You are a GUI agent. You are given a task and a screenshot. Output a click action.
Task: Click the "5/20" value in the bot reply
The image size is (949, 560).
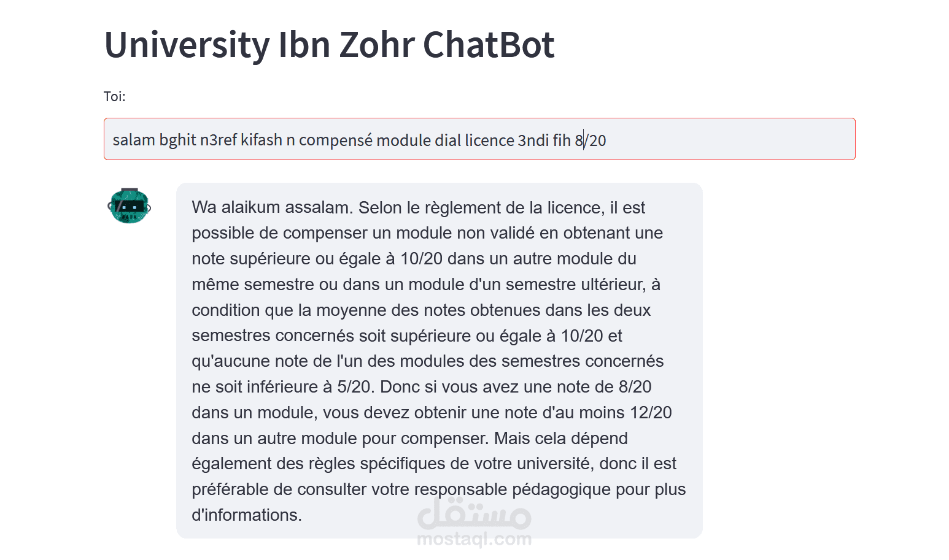[x=354, y=387]
